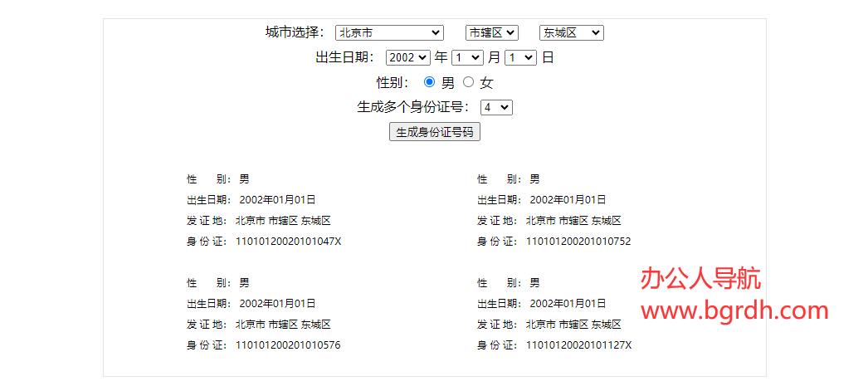Open the birth day dropdown
The height and width of the screenshot is (386, 868).
(520, 57)
